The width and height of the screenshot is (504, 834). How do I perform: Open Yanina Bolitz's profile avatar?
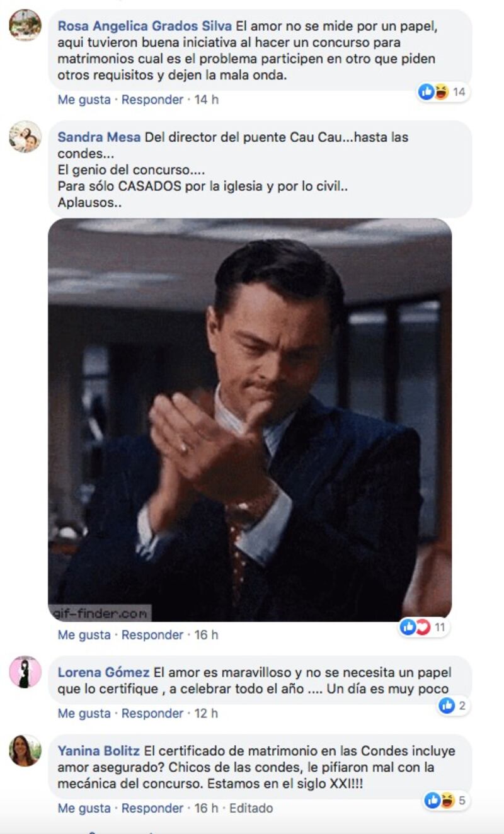tap(25, 750)
